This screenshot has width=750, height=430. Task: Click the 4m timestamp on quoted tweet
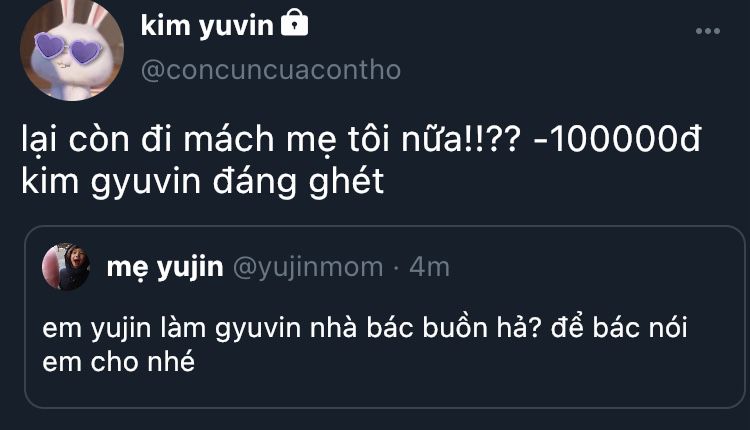tap(430, 267)
